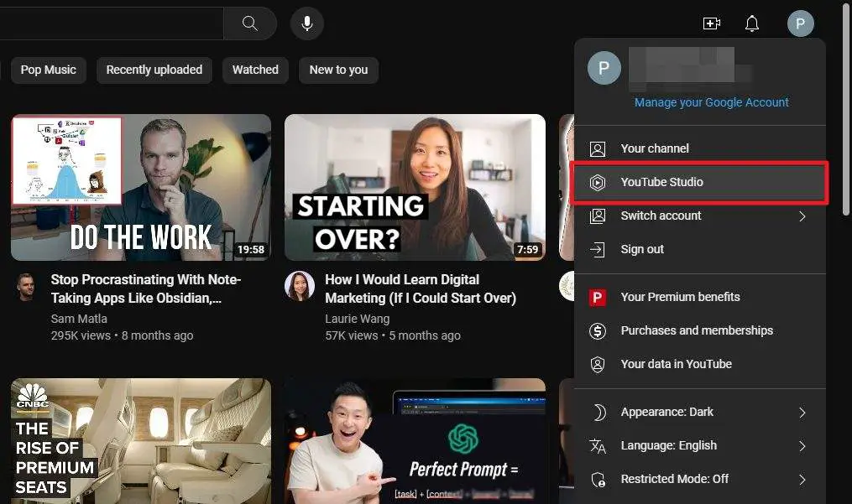This screenshot has width=852, height=504.
Task: Select the New to you chip
Action: point(338,70)
